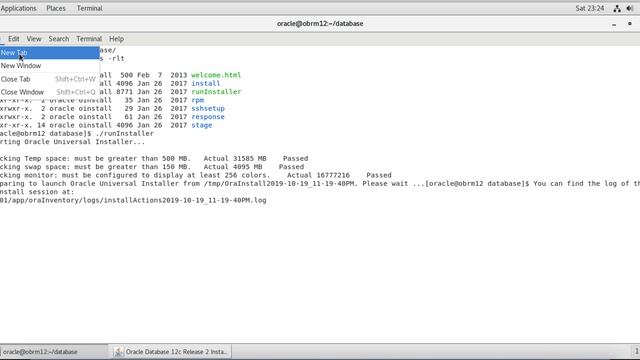640x360 pixels.
Task: Click the sshsetup directory name
Action: click(208, 109)
